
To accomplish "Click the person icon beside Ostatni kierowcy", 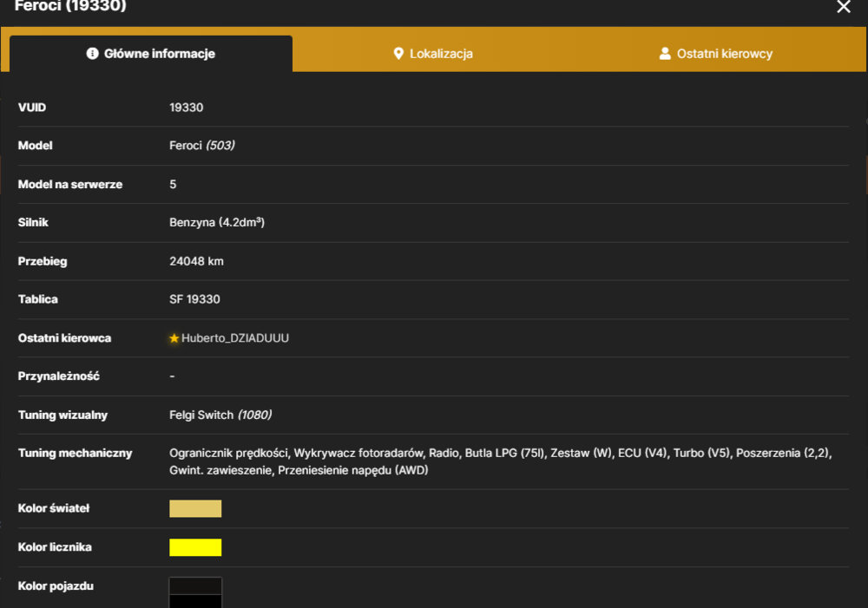I will pos(665,54).
